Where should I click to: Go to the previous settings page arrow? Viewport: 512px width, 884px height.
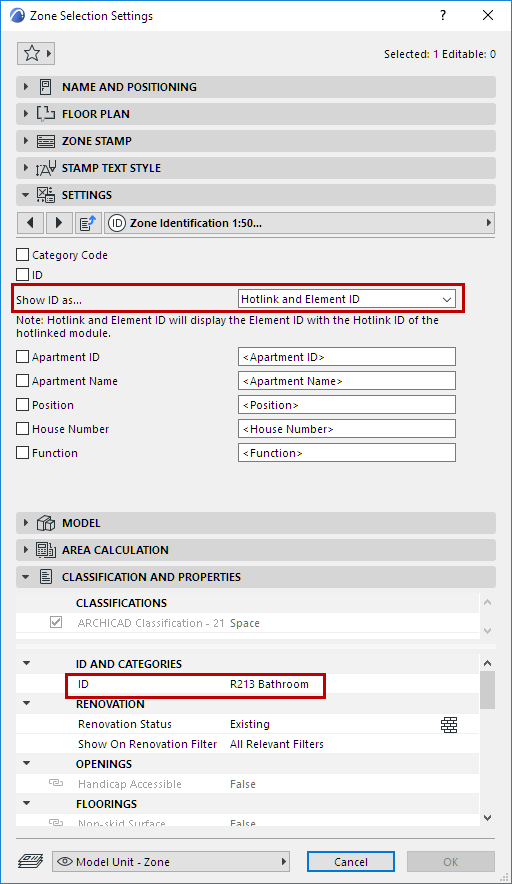(x=30, y=223)
